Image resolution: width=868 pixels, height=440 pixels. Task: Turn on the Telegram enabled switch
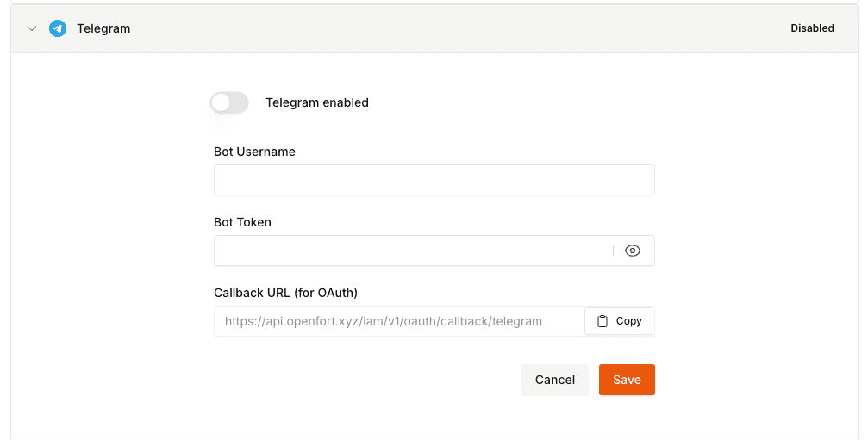coord(229,102)
